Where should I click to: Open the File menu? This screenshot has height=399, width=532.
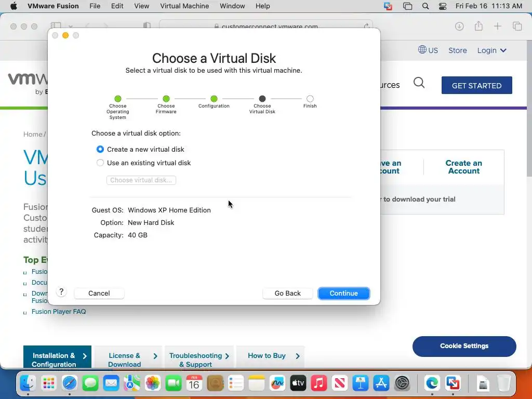(x=95, y=6)
